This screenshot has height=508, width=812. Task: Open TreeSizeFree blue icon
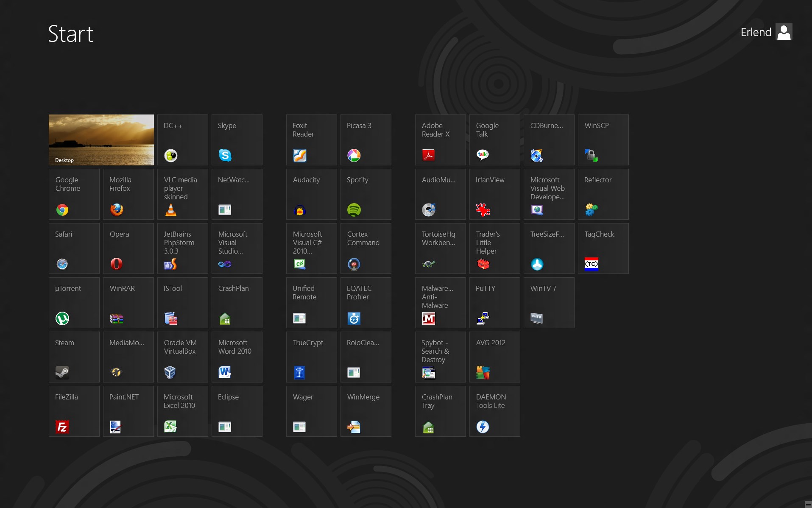coord(537,264)
